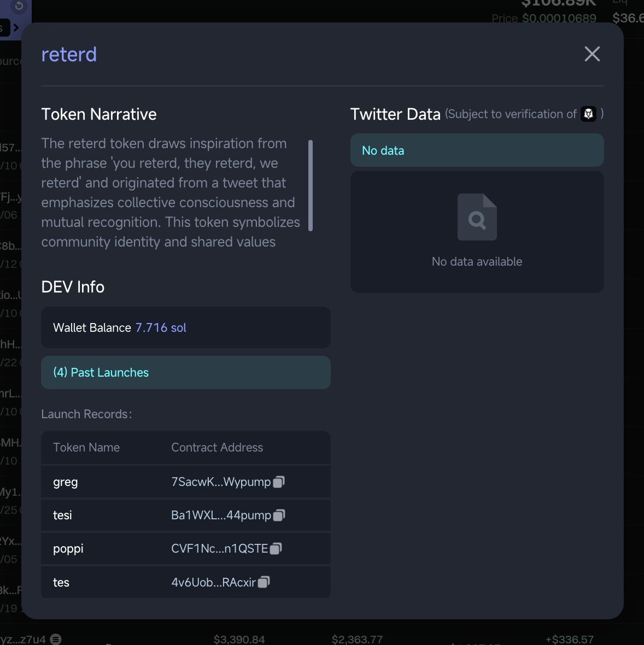The width and height of the screenshot is (644, 645).
Task: Click the verification logo beside Twitter Data
Action: click(588, 114)
